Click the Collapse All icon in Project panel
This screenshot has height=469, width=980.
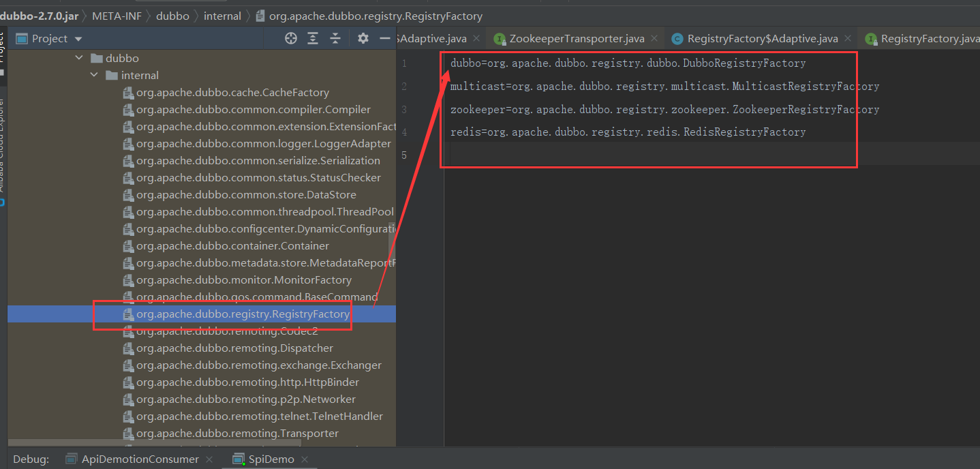(335, 39)
